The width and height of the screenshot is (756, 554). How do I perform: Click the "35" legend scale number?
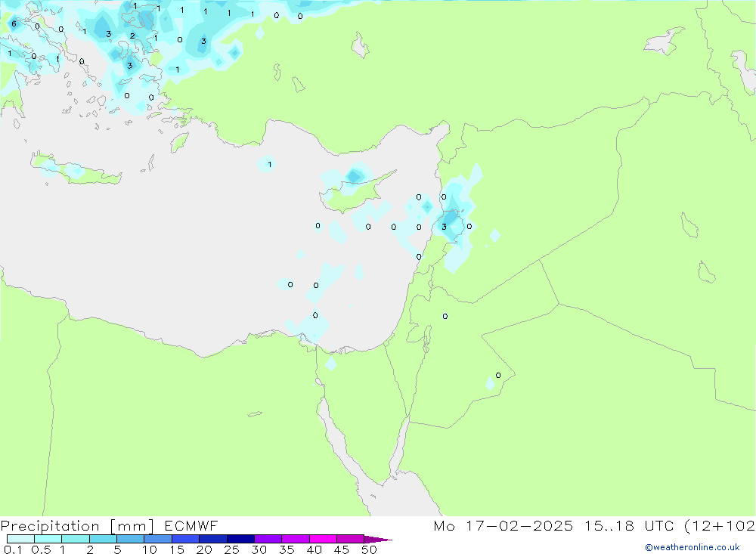click(x=287, y=549)
